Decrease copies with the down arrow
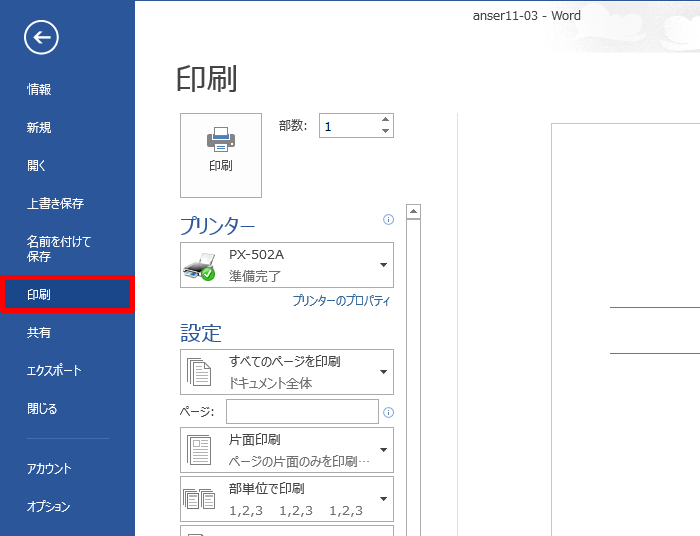The height and width of the screenshot is (536, 700). point(385,131)
